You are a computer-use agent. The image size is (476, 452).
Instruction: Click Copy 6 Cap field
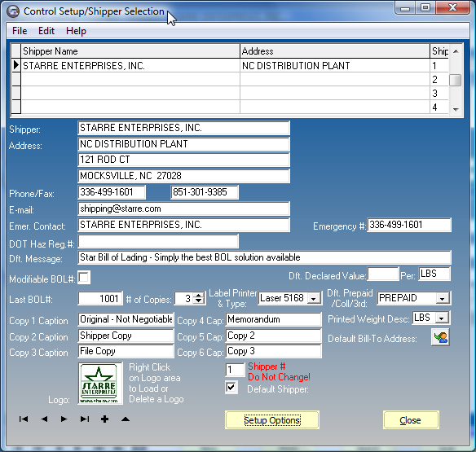click(x=274, y=351)
